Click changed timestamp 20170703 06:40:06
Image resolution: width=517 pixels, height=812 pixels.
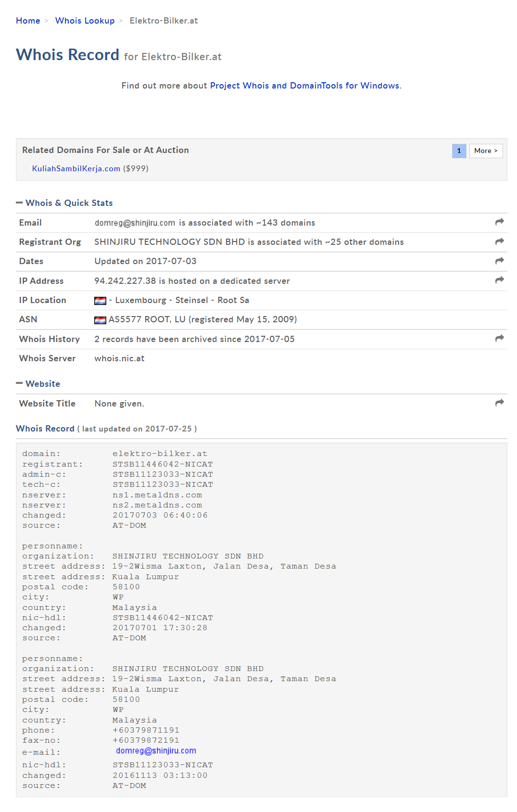click(160, 515)
